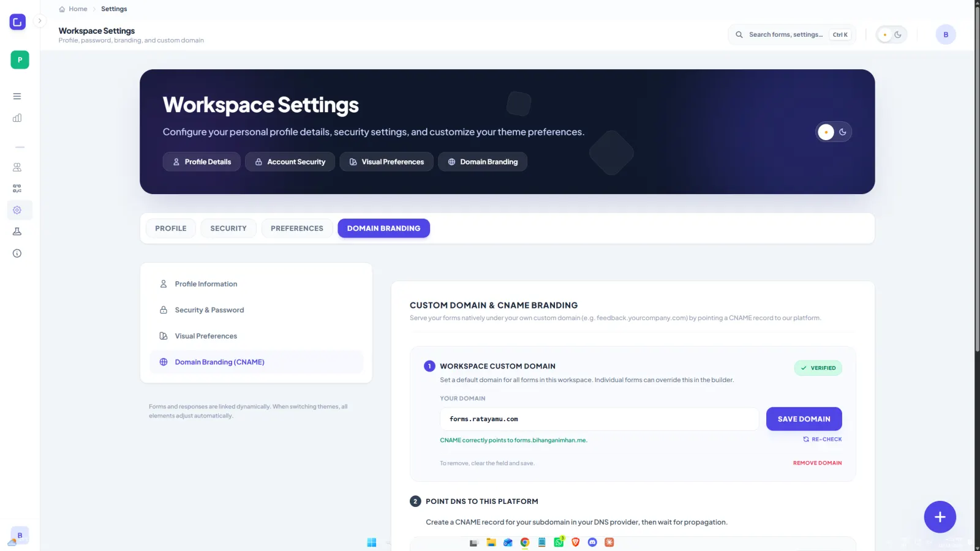Open the QR code sidebar icon
Image resolution: width=980 pixels, height=551 pixels.
(17, 189)
